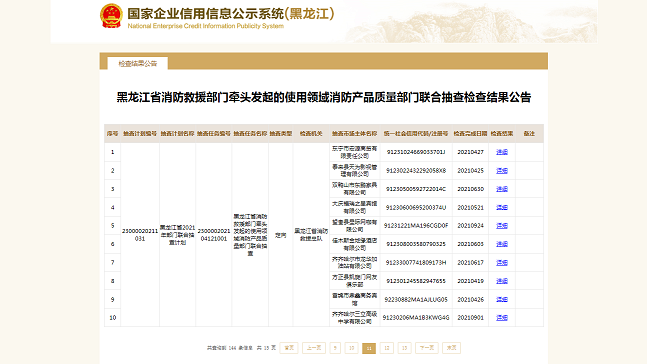
Task: Go to first page with 首页 button
Action: (x=289, y=348)
